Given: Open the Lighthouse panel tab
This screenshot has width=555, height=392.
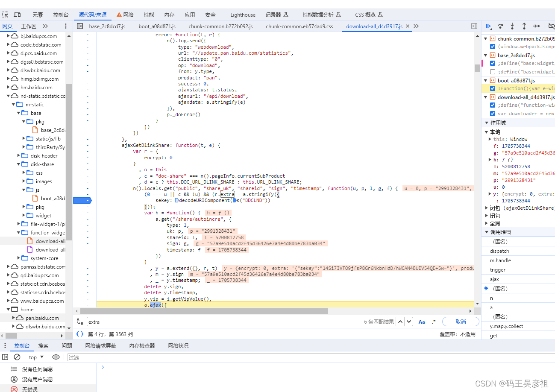Looking at the screenshot, I should pos(243,15).
